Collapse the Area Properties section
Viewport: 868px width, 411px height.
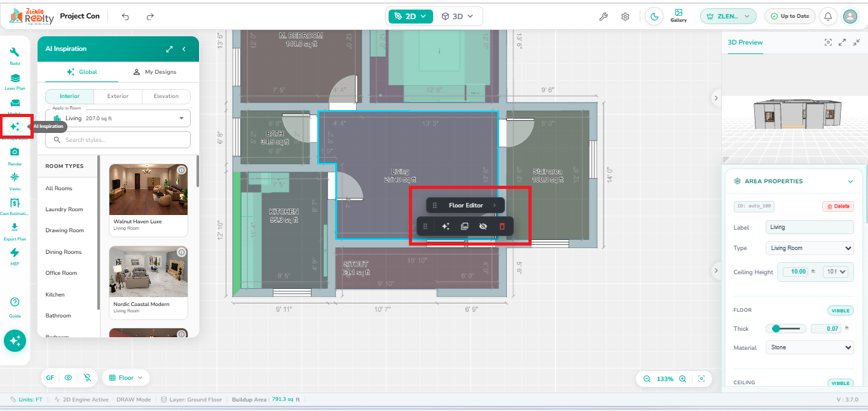tap(850, 181)
